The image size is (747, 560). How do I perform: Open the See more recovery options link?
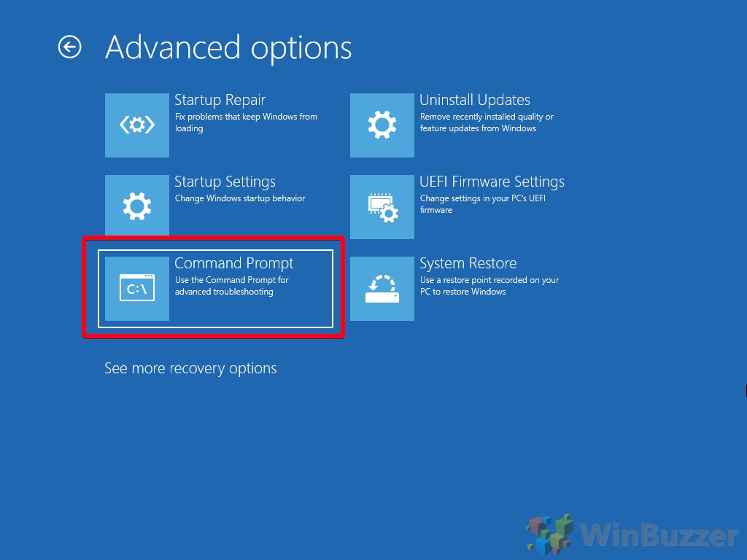(x=190, y=368)
